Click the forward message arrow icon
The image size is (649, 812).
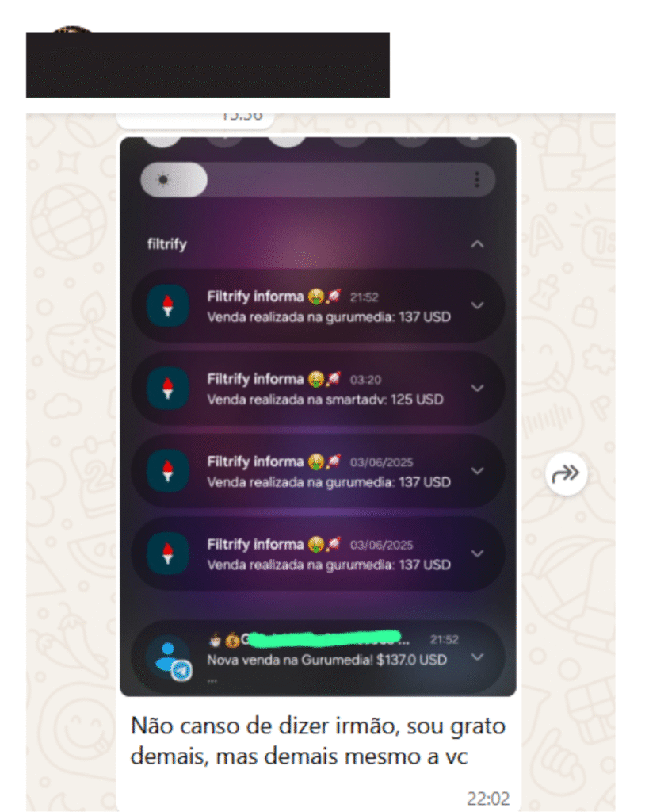pyautogui.click(x=567, y=474)
